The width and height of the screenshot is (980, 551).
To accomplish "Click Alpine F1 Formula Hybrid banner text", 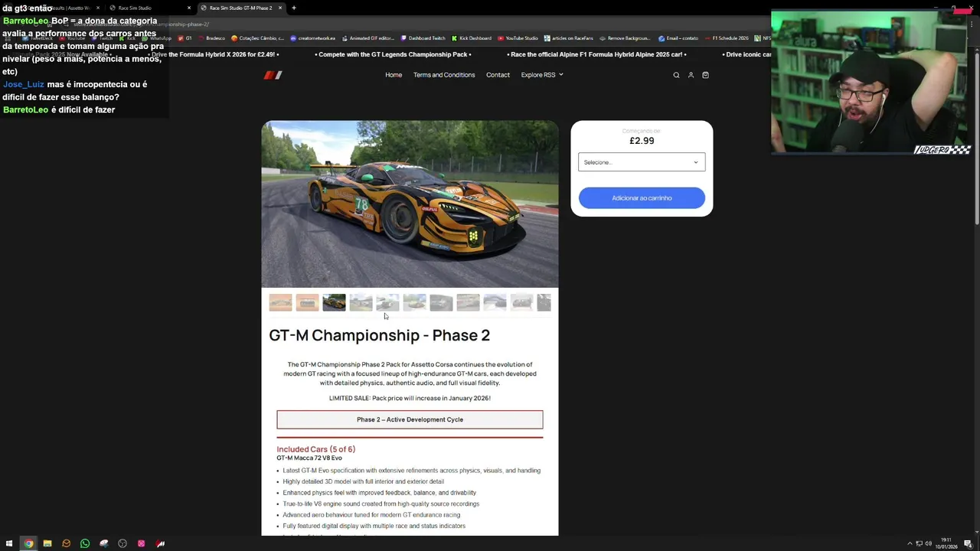I will (x=596, y=55).
